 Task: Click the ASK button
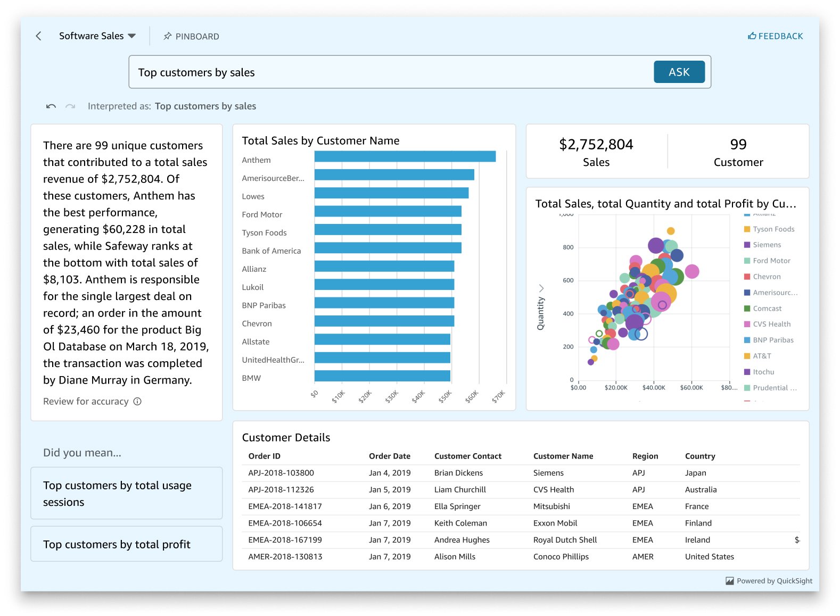679,72
